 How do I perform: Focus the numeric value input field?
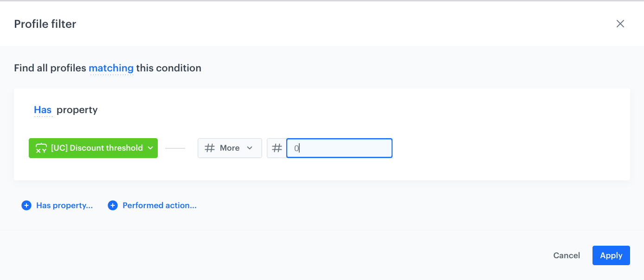(x=339, y=148)
